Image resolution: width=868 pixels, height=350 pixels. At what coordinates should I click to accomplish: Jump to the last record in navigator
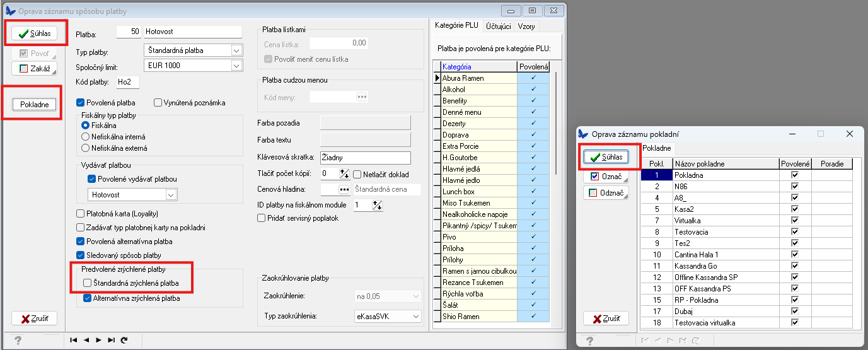(x=111, y=340)
